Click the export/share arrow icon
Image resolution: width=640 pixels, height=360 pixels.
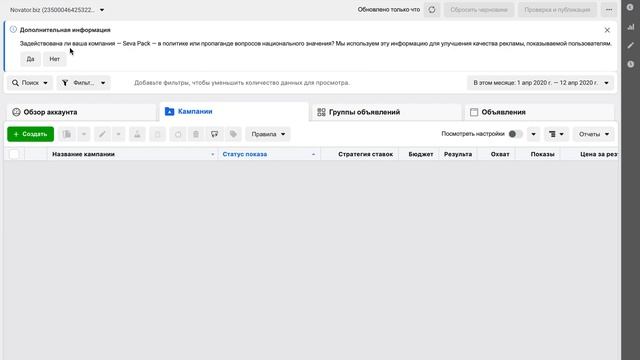pyautogui.click(x=214, y=134)
